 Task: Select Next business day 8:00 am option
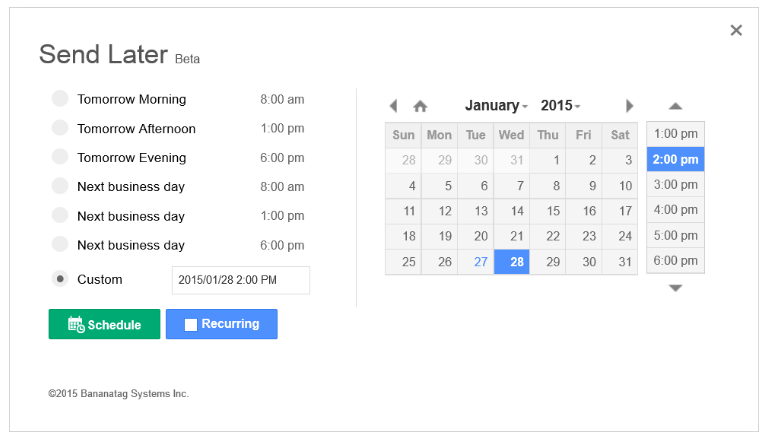[x=60, y=186]
